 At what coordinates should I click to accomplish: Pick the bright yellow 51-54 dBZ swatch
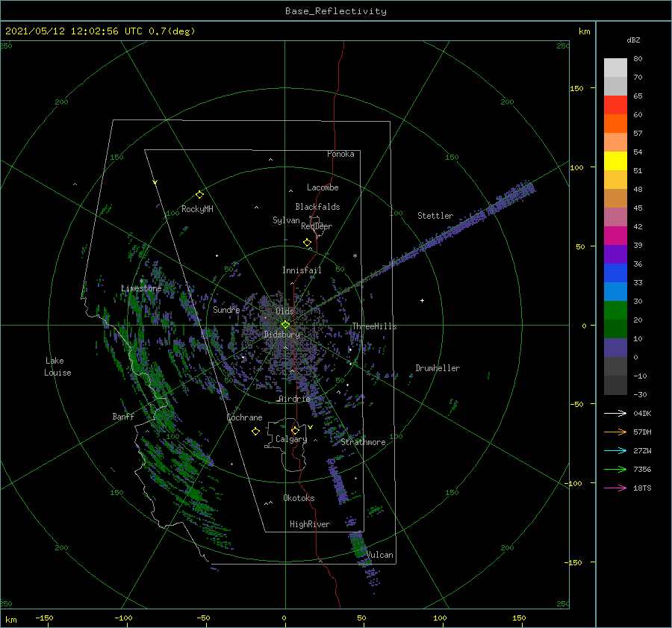(615, 161)
